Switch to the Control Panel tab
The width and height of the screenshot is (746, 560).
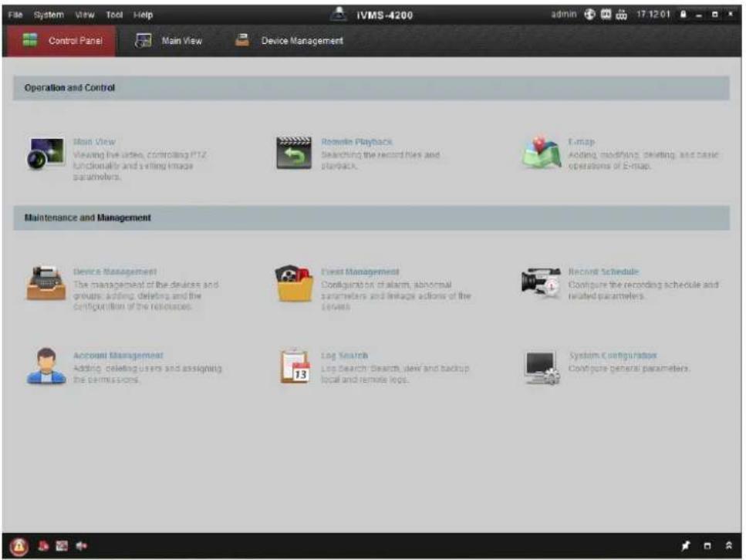[x=62, y=41]
